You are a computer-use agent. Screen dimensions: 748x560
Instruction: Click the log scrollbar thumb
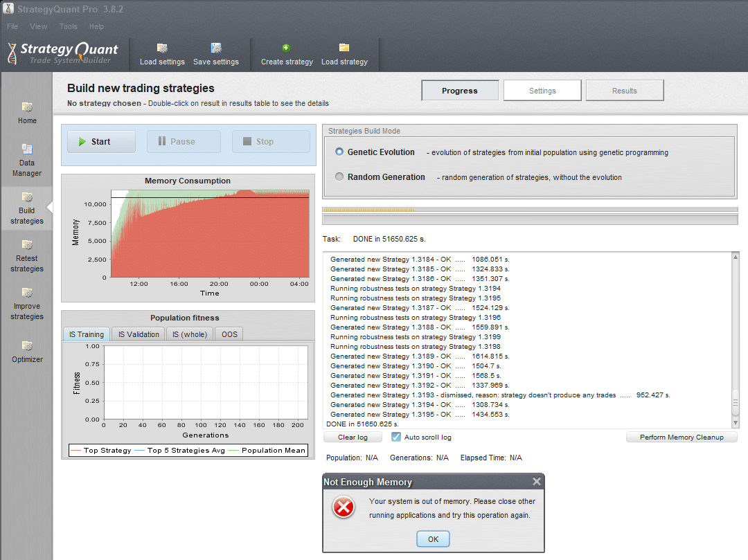pos(736,403)
